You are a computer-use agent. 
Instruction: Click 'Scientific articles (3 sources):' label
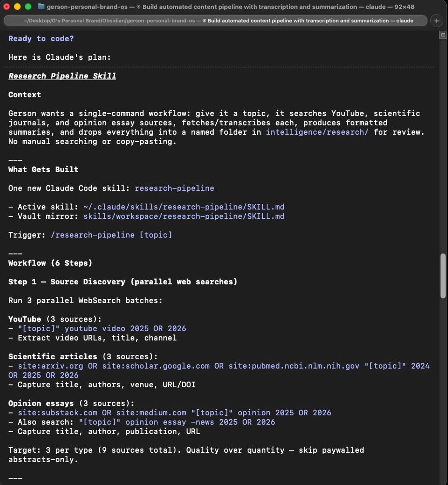(x=83, y=357)
